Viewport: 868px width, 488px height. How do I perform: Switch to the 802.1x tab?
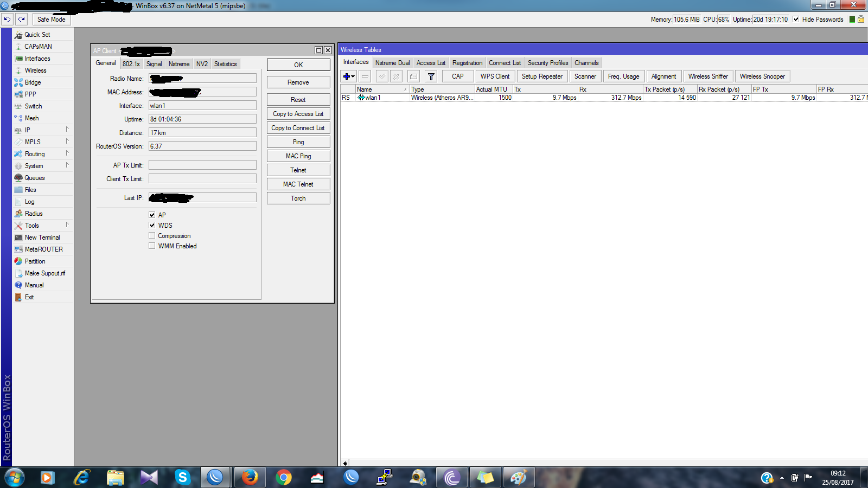pos(131,64)
